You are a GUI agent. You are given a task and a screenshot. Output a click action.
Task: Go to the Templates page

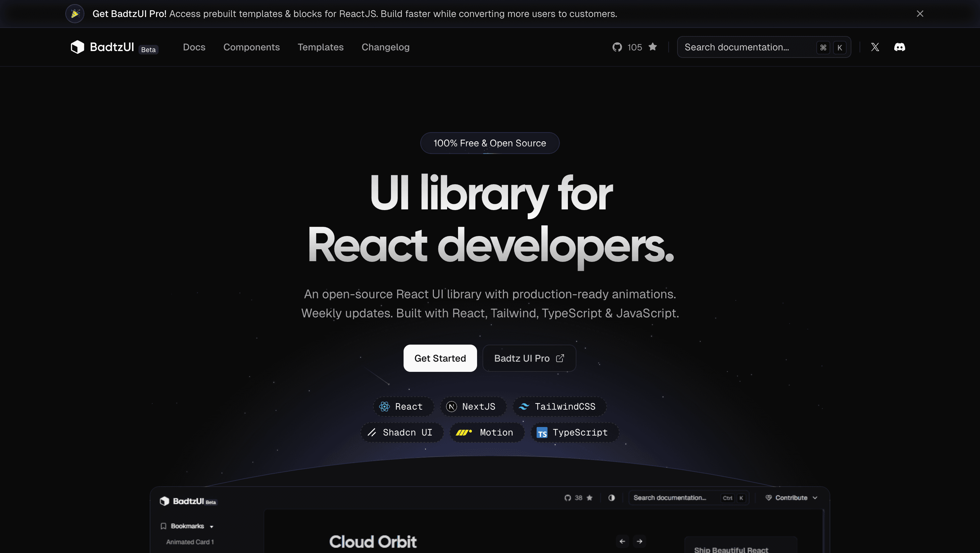(320, 47)
